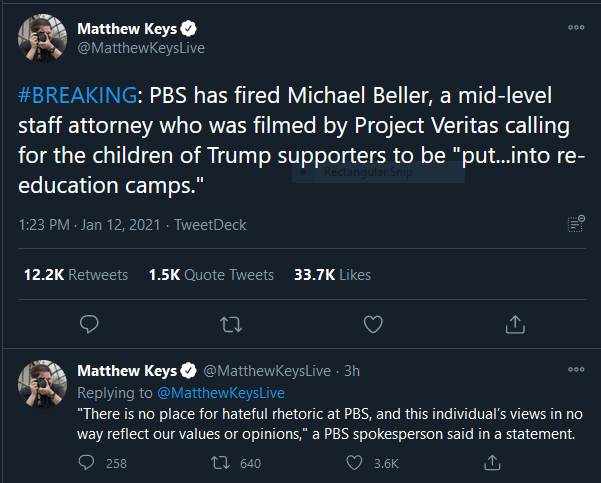The width and height of the screenshot is (601, 483).
Task: Click the tweet activity icon beside timestamp
Action: click(x=575, y=223)
